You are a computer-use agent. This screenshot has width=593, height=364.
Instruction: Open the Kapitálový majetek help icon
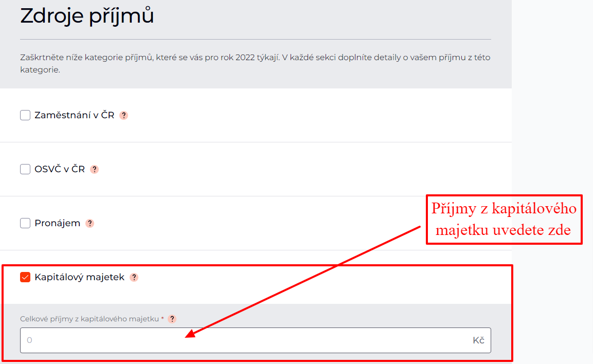coord(134,278)
